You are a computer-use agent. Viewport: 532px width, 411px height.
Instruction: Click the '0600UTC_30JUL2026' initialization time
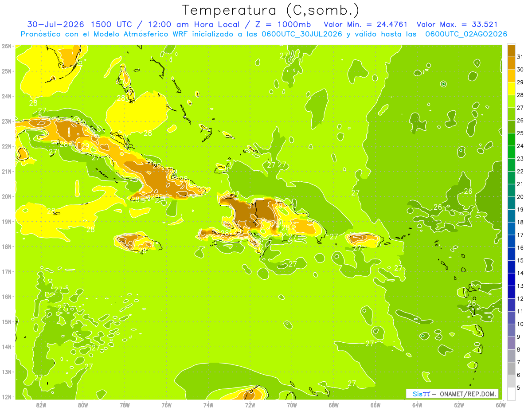[x=302, y=34]
